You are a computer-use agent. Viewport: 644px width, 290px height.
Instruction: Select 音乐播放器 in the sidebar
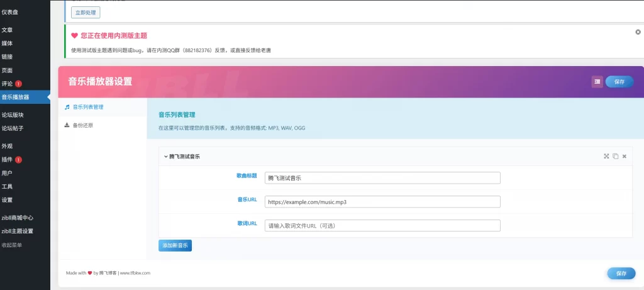click(x=25, y=98)
